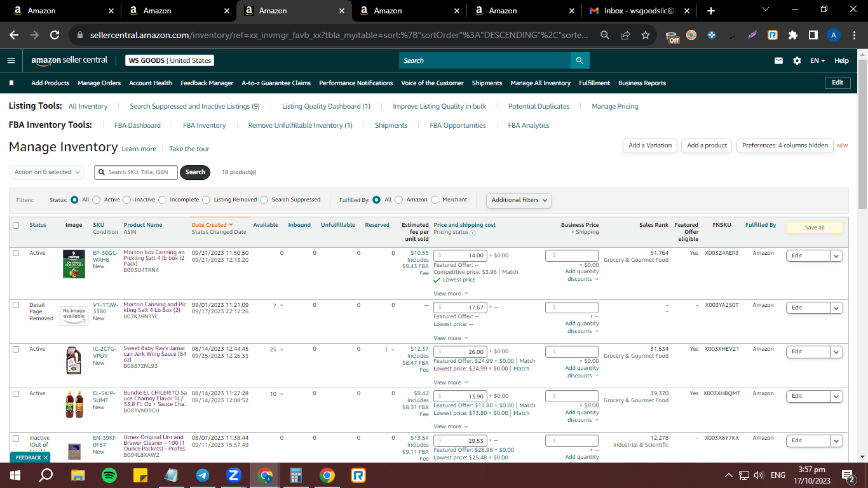Image resolution: width=868 pixels, height=488 pixels.
Task: Click the Search SKU, Title, ISBN field
Action: coord(136,172)
